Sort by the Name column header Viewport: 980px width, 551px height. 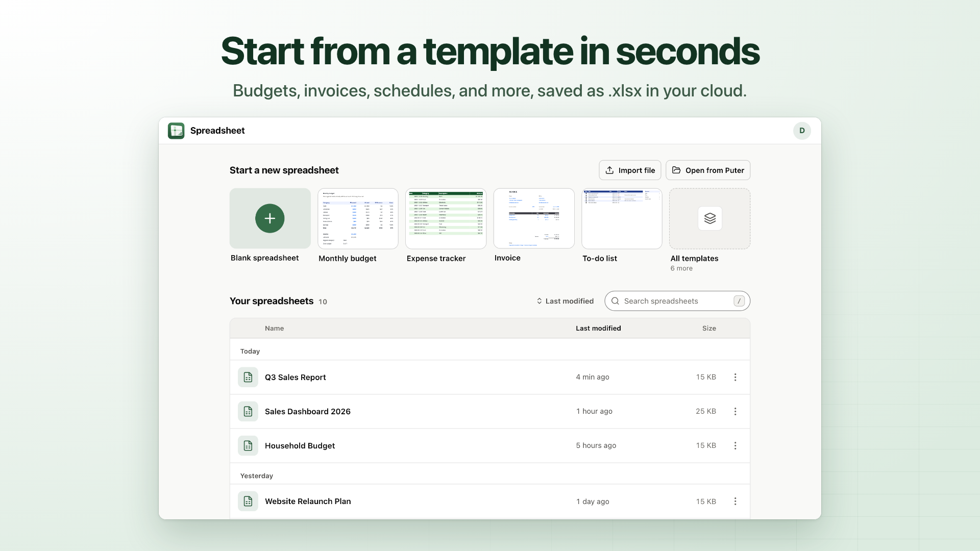pos(274,328)
